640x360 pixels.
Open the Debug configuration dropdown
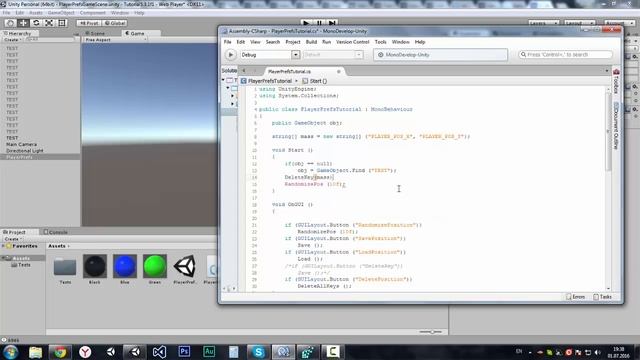tap(270, 55)
